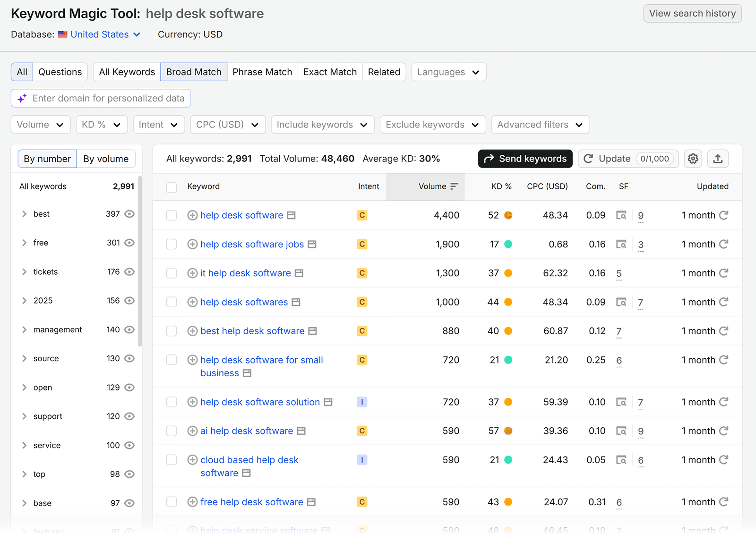
Task: Refresh 'free help desk software' row data
Action: coord(723,502)
